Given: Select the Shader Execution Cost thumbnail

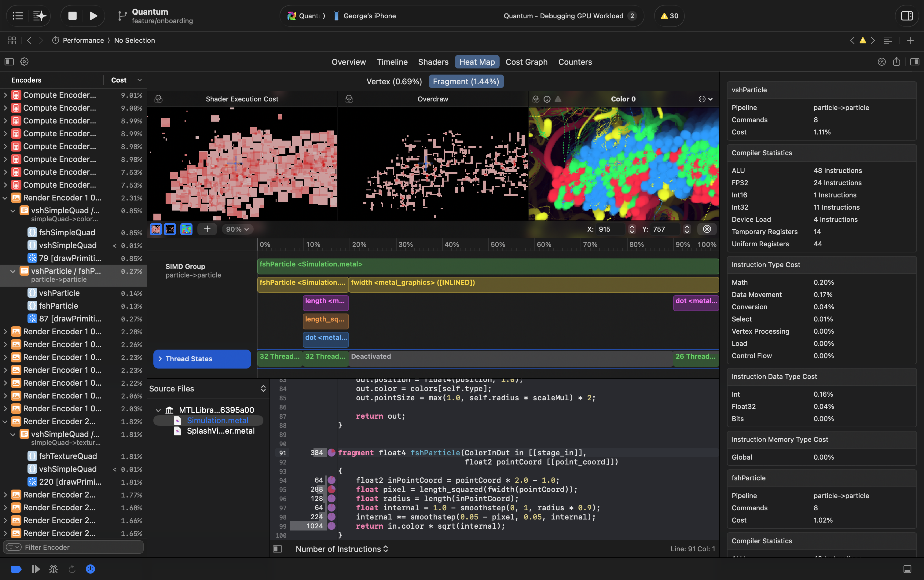Looking at the screenshot, I should (x=156, y=229).
